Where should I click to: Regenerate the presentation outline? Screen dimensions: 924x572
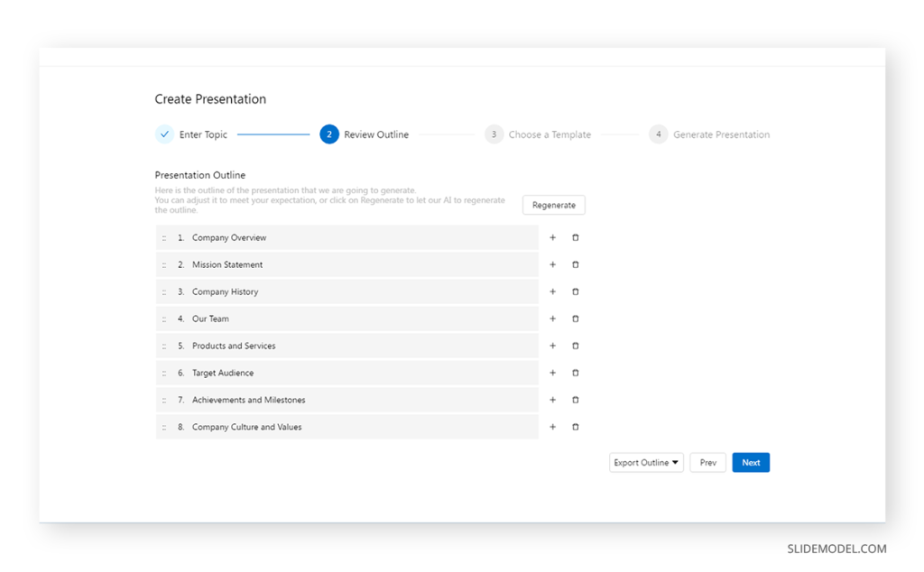[553, 205]
